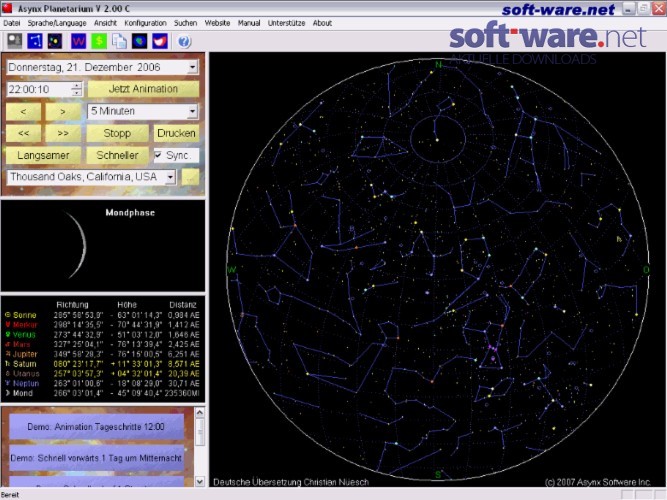Viewport: 667px width, 500px height.
Task: Click the Venus row in planet table
Action: pyautogui.click(x=102, y=335)
